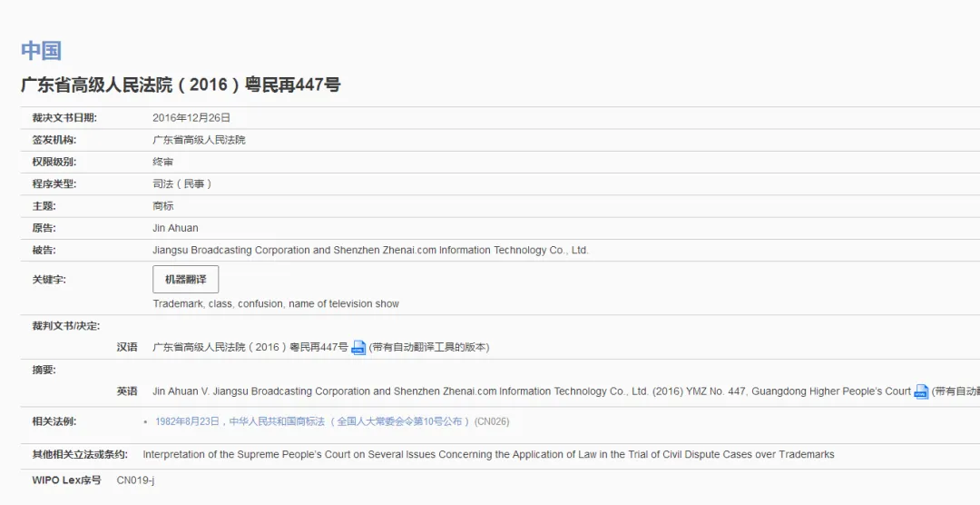The height and width of the screenshot is (505, 980).
Task: Open the Chinese version with auto-translation tool link
Action: (428, 347)
